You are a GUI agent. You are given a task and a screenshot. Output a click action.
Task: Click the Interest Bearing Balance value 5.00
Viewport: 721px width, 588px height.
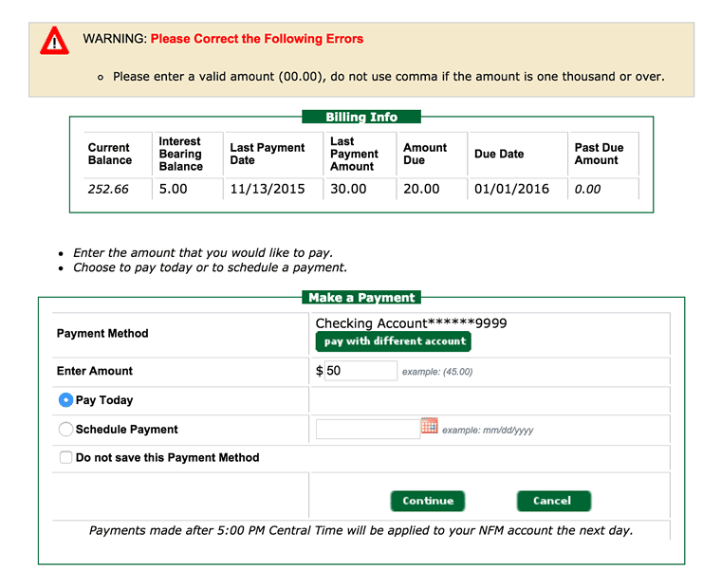click(x=174, y=189)
